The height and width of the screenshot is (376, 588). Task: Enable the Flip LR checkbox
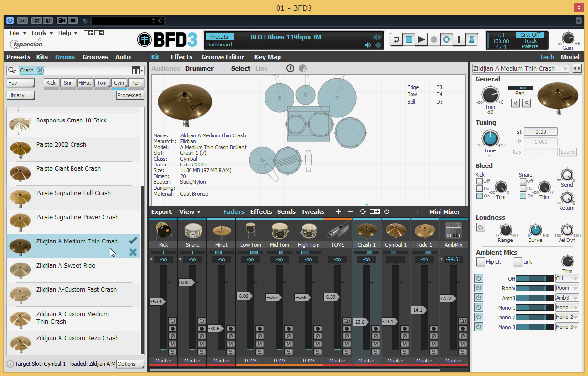(480, 262)
